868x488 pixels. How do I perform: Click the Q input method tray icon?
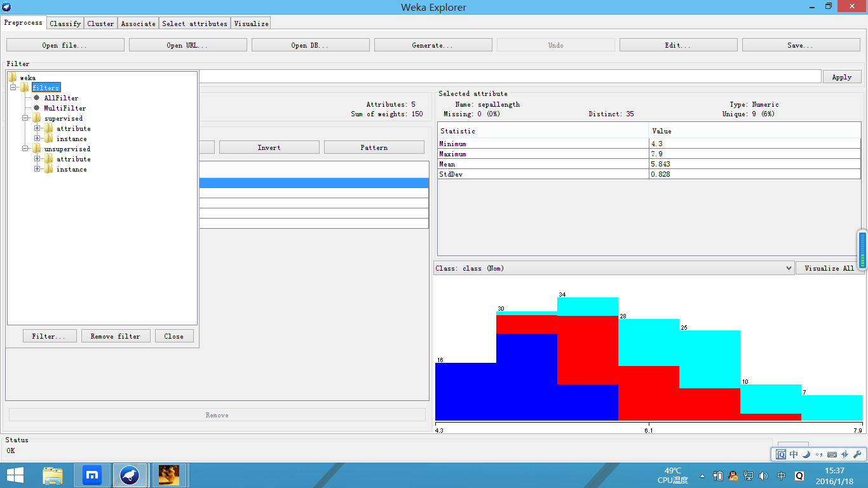click(799, 475)
